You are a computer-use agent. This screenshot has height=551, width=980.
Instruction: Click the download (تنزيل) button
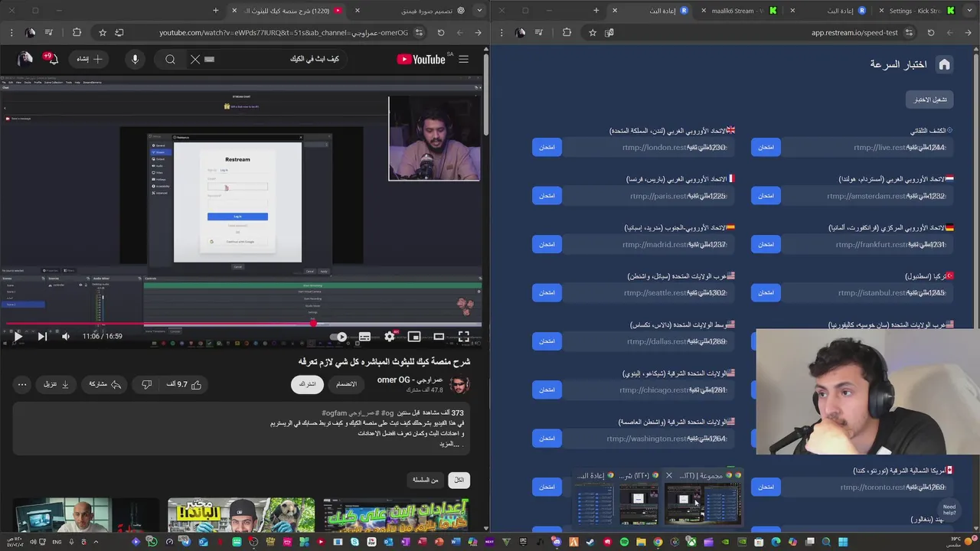click(x=57, y=384)
